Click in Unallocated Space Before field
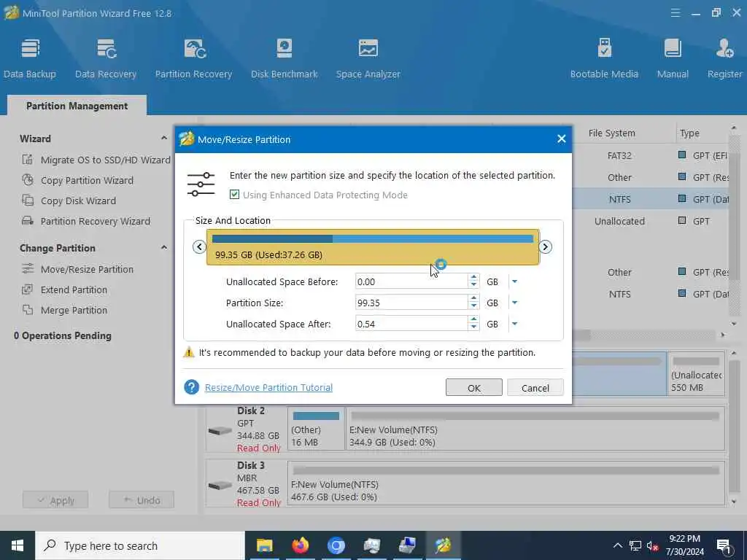Screen dimensions: 747x560 [x=411, y=282]
